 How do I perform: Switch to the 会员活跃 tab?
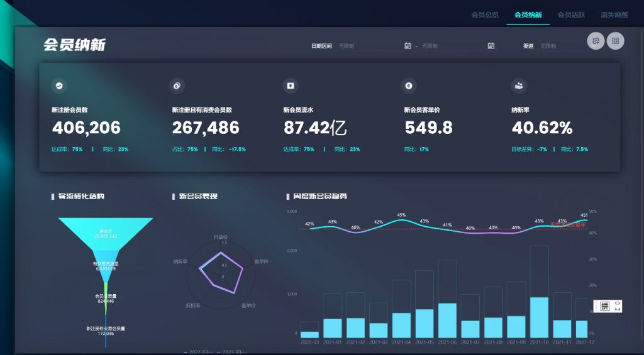[x=571, y=14]
